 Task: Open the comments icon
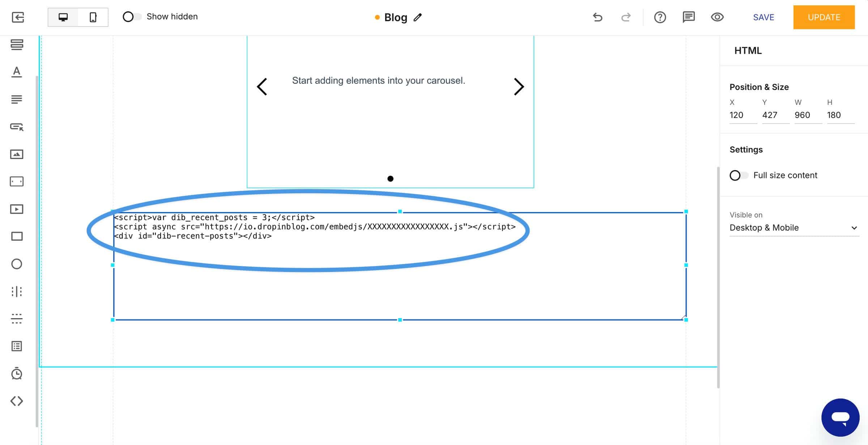coord(689,17)
